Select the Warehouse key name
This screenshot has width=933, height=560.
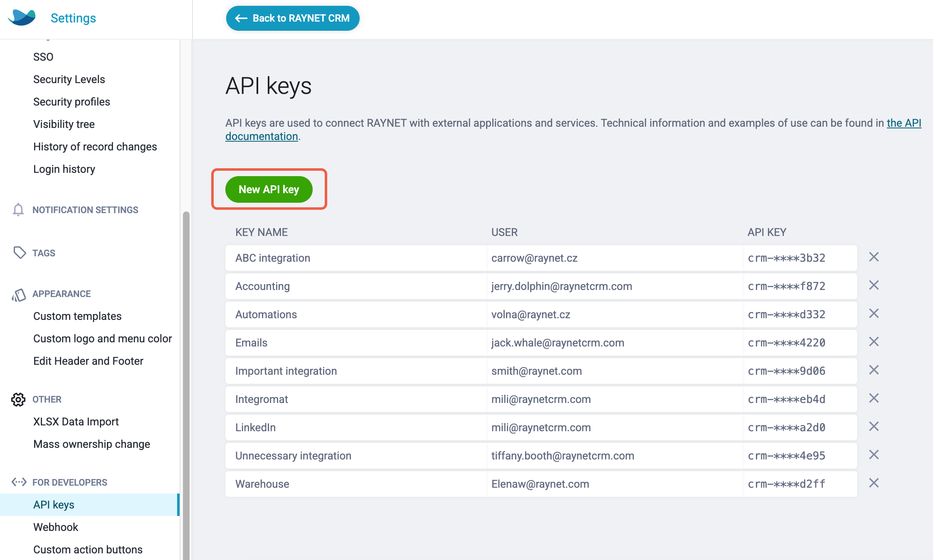(262, 484)
